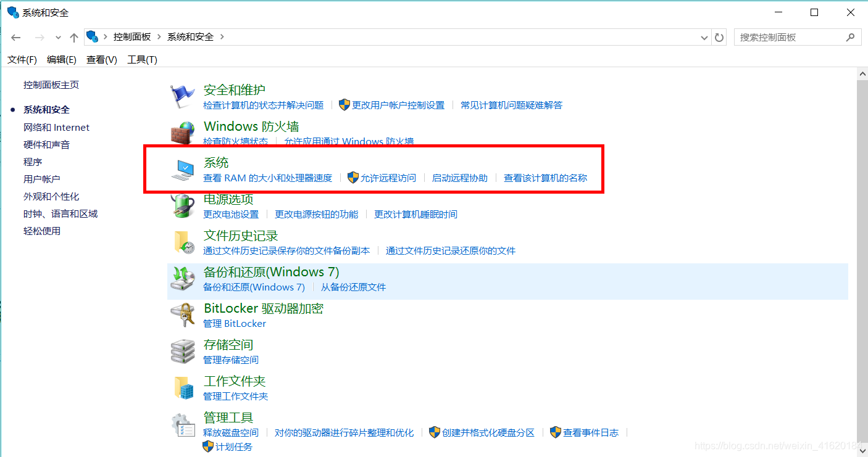Viewport: 868px width, 457px height.
Task: Open the 电源选项 heading
Action: [x=228, y=199]
